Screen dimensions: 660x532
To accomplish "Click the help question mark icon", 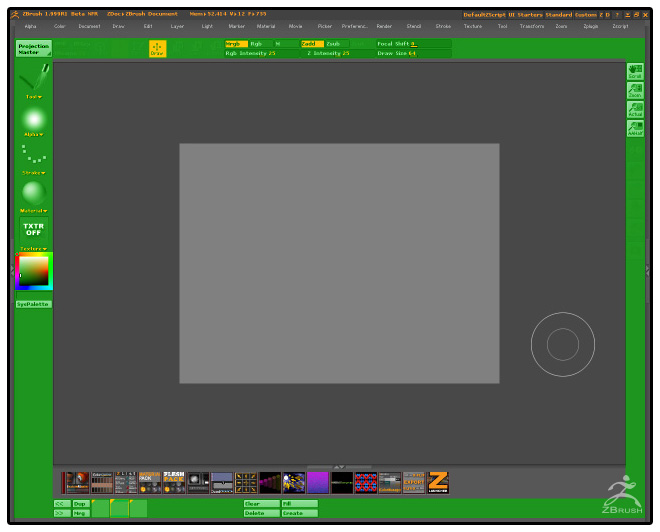I will coord(617,15).
